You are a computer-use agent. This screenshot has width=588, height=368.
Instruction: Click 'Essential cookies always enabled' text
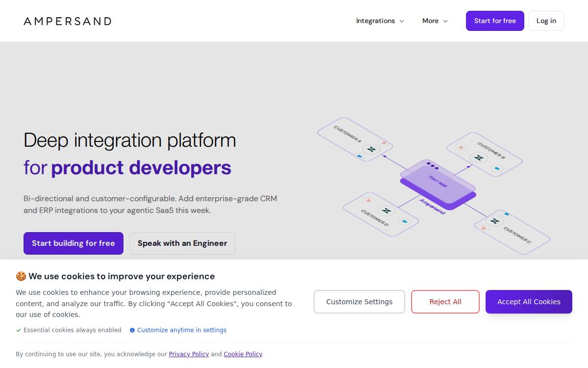tap(73, 330)
